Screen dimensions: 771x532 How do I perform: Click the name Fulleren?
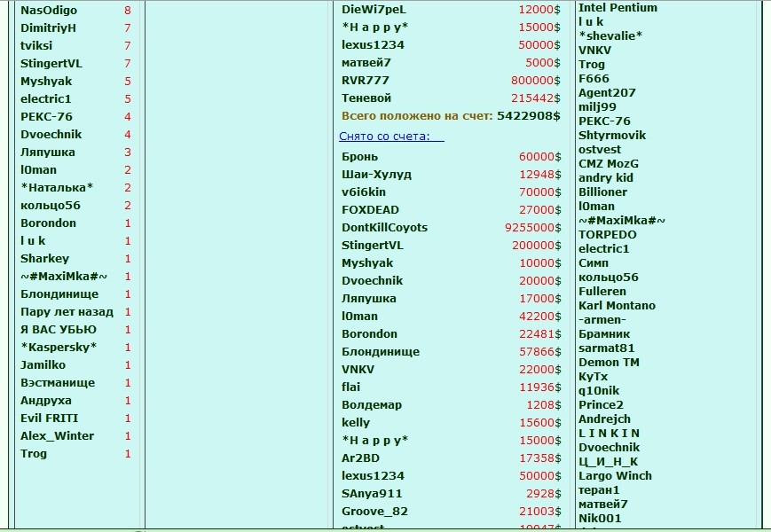pyautogui.click(x=602, y=292)
